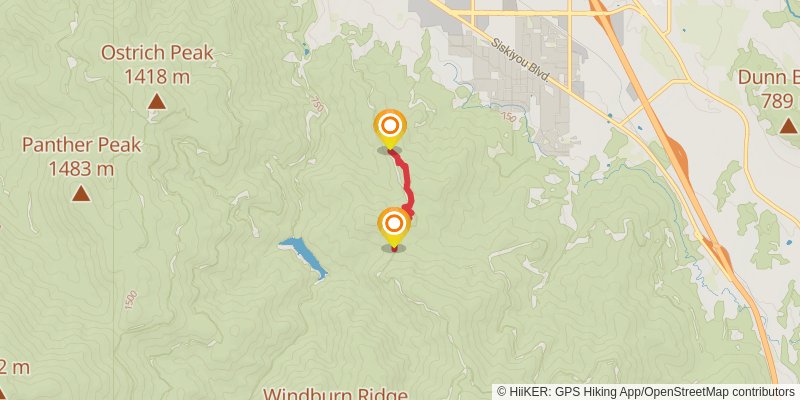
Task: Open the OpenStreetMap contributors attribution link
Action: (720, 392)
